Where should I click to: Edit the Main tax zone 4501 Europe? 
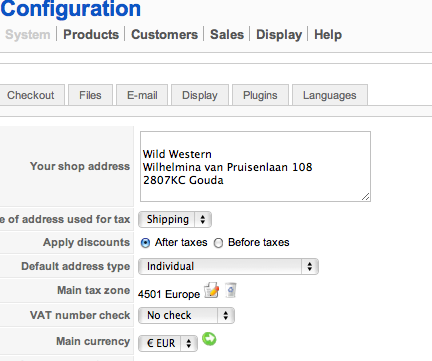pyautogui.click(x=212, y=291)
